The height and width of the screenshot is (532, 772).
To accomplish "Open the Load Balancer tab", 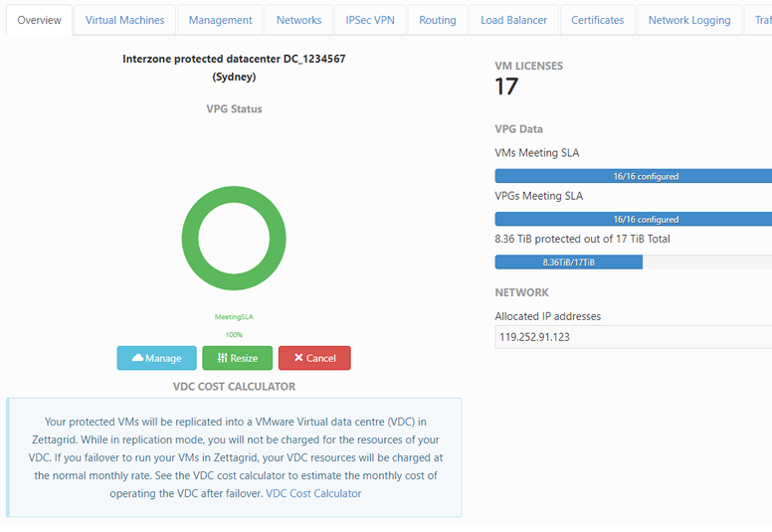I will point(513,20).
